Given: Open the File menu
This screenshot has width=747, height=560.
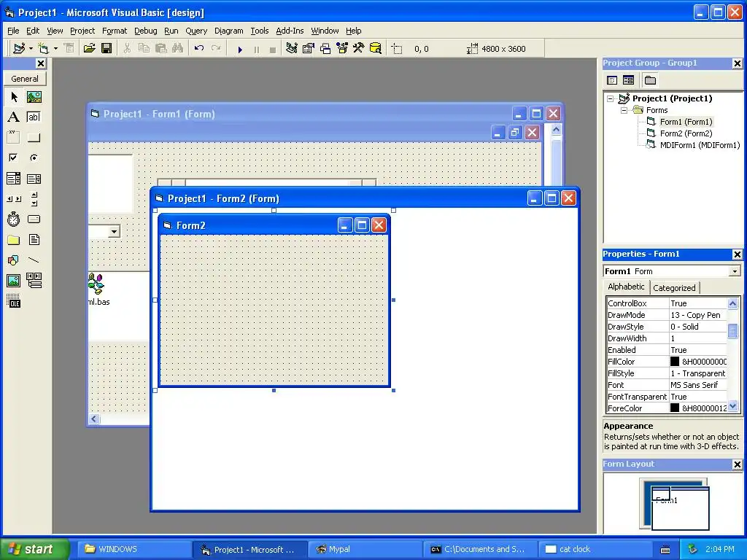Looking at the screenshot, I should (x=13, y=31).
